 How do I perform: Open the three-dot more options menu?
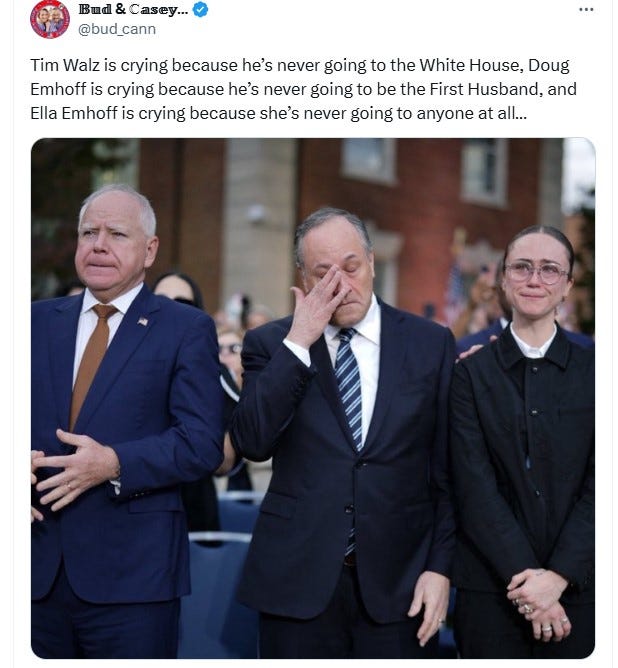coord(586,10)
